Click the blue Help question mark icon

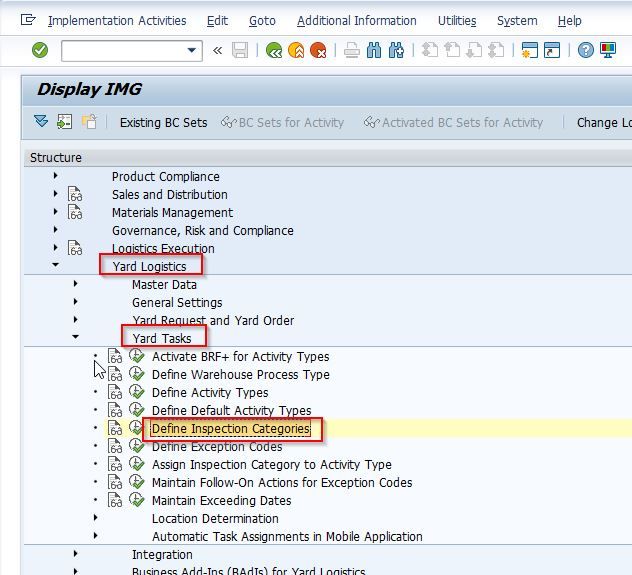tap(585, 50)
